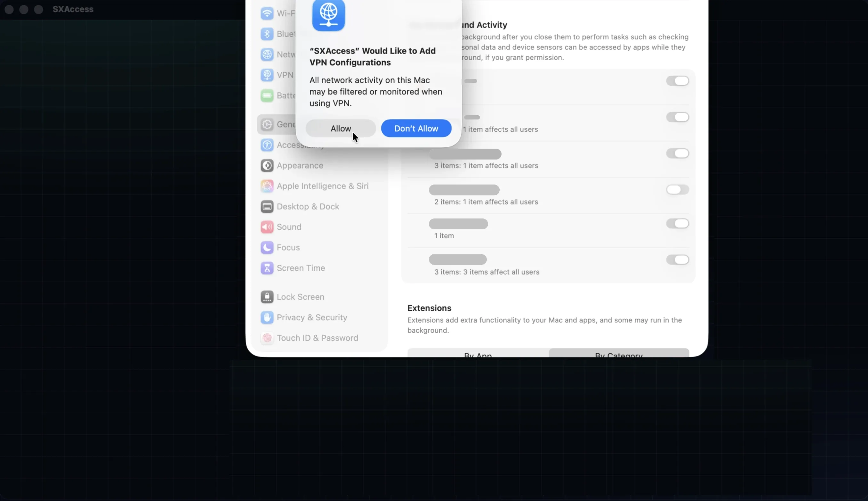Click the SXAccess window title

click(73, 9)
